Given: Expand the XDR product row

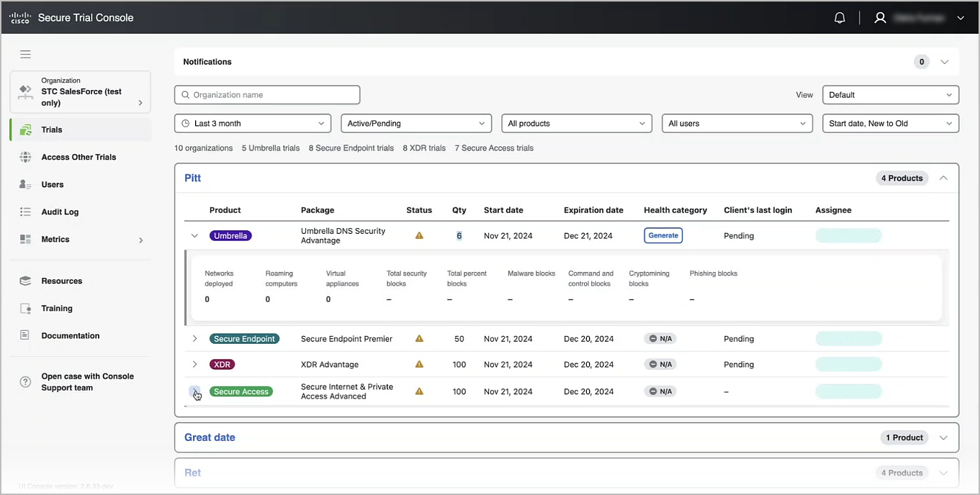Looking at the screenshot, I should pos(194,365).
